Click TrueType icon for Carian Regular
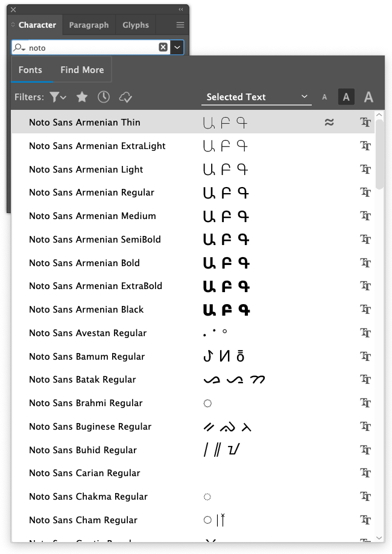The image size is (392, 554). coord(365,473)
